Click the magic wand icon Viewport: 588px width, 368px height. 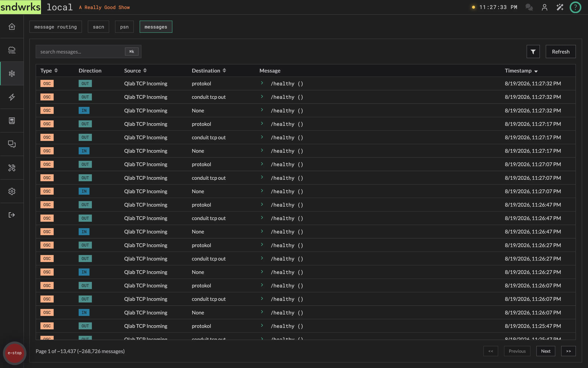pos(560,7)
